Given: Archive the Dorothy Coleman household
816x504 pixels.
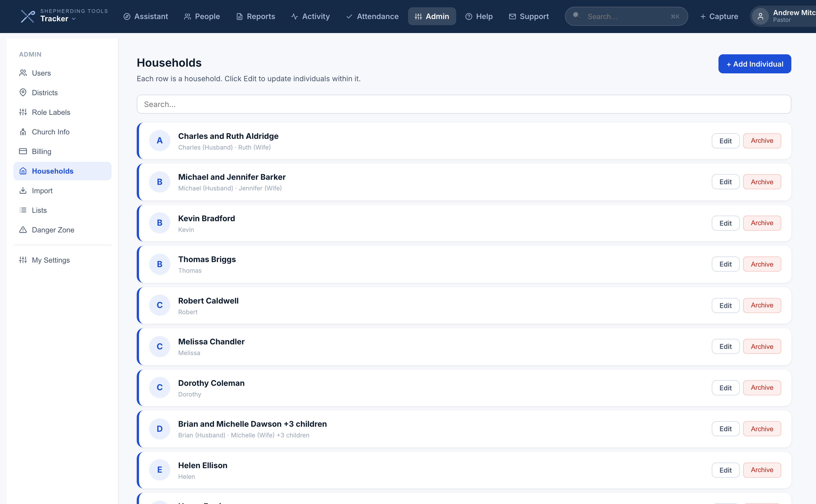Looking at the screenshot, I should pyautogui.click(x=762, y=388).
